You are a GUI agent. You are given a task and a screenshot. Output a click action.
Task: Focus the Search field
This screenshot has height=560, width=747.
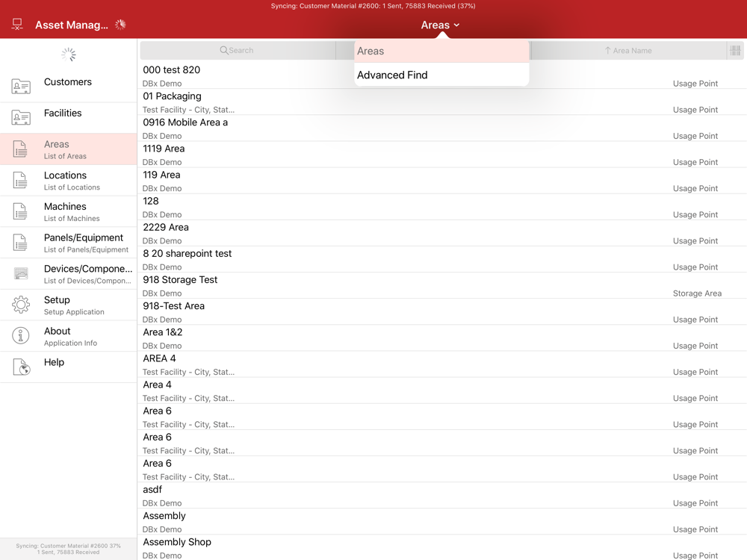click(x=238, y=50)
